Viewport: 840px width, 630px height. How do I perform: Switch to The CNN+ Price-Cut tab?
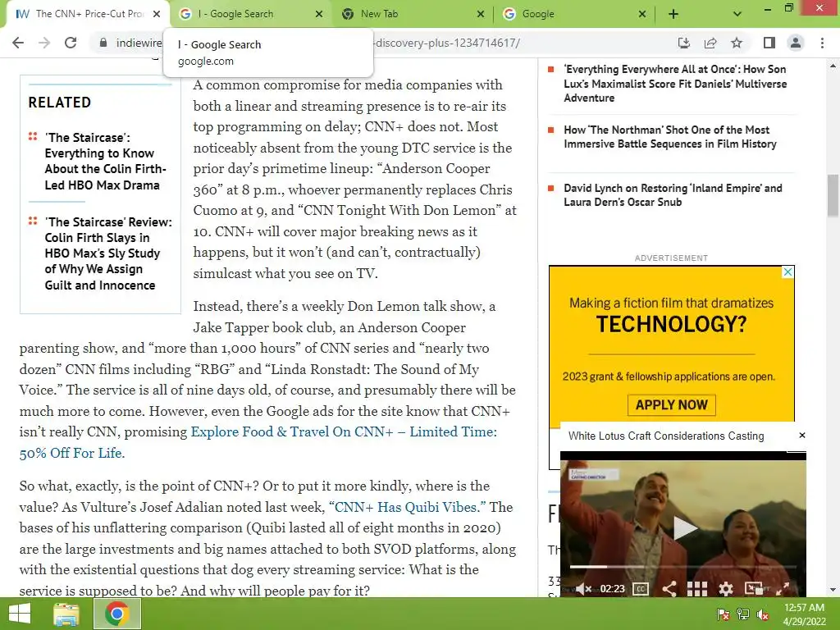89,14
